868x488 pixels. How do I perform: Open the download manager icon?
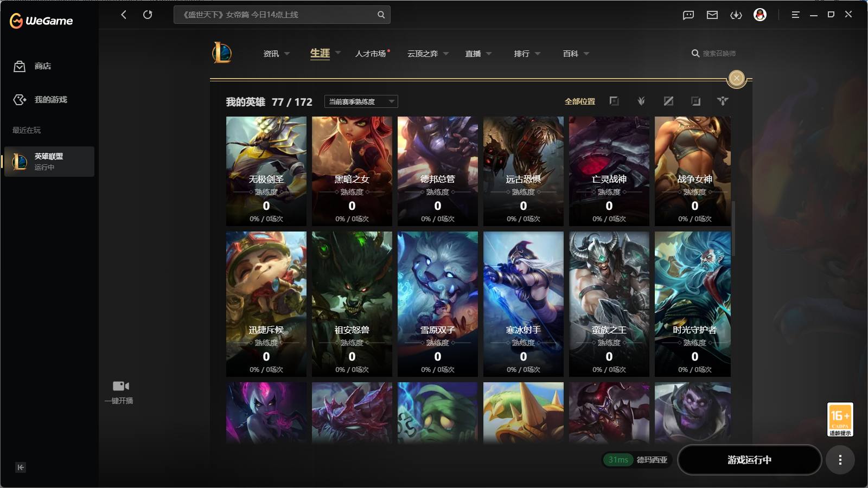click(x=736, y=15)
